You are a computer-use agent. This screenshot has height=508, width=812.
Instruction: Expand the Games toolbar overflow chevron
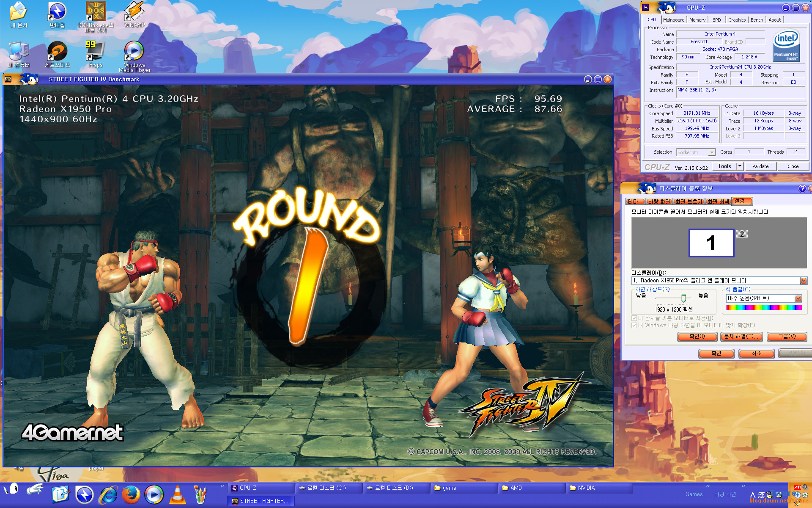708,486
